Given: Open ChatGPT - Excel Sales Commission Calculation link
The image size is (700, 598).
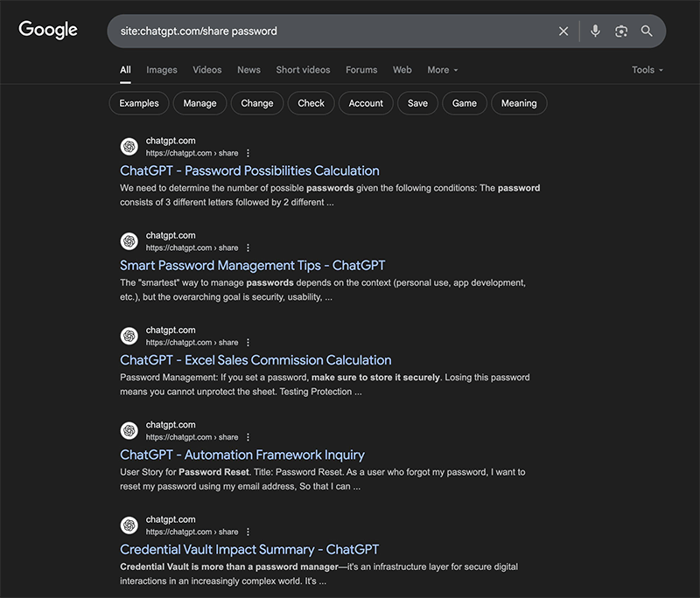Looking at the screenshot, I should tap(255, 360).
